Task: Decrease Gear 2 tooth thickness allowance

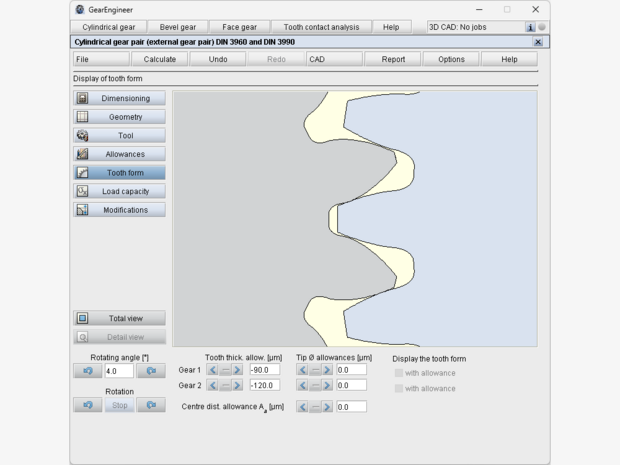Action: [212, 385]
